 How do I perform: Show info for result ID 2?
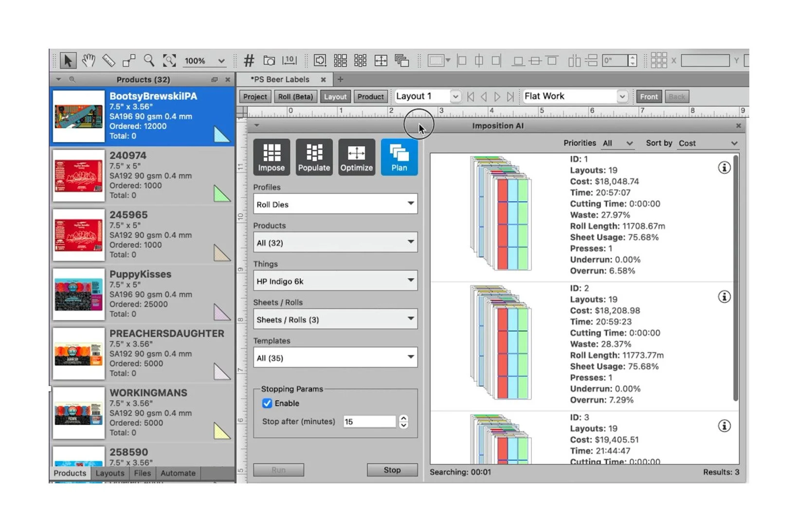pos(724,297)
